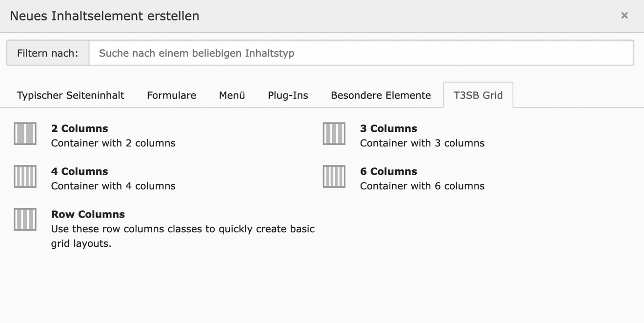644x323 pixels.
Task: Switch to the Typischer Seiteninhalt tab
Action: [x=71, y=95]
